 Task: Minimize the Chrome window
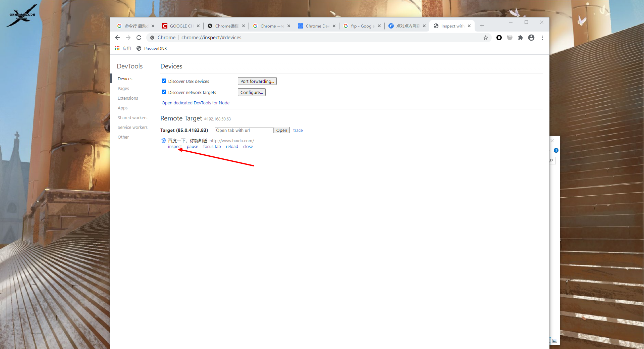pyautogui.click(x=511, y=22)
